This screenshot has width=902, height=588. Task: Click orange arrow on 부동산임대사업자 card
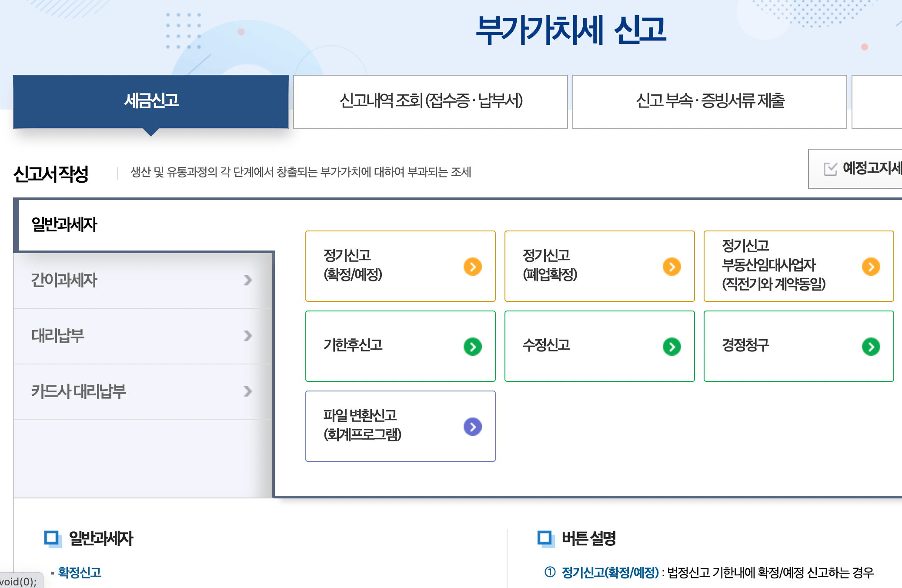(871, 267)
